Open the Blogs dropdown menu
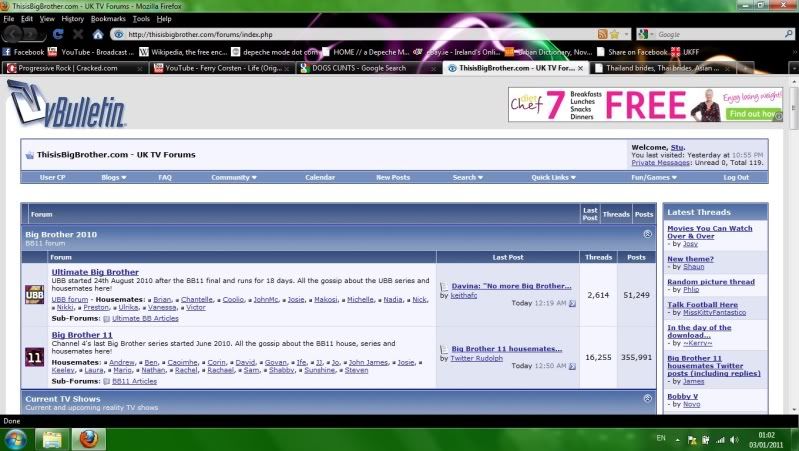This screenshot has width=799, height=451. (x=114, y=177)
